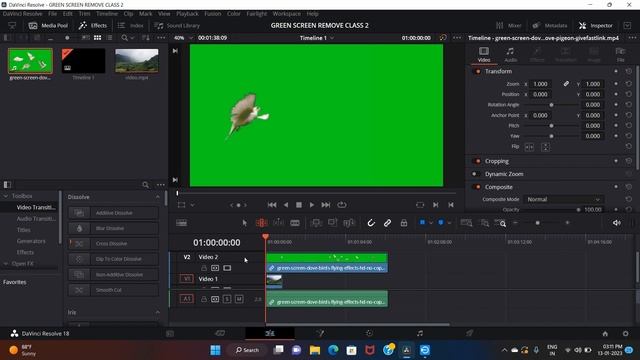The image size is (640, 360).
Task: Toggle the Cropping enable switch
Action: coord(477,161)
